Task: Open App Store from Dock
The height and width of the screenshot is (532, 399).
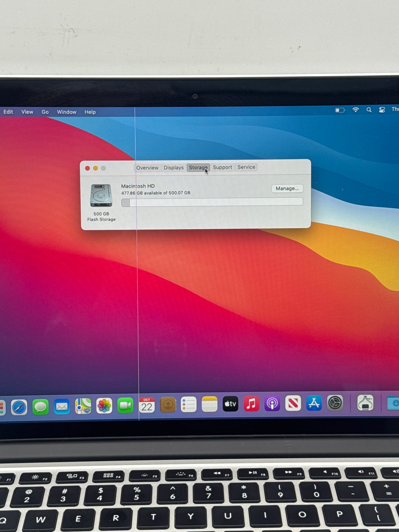Action: click(314, 403)
